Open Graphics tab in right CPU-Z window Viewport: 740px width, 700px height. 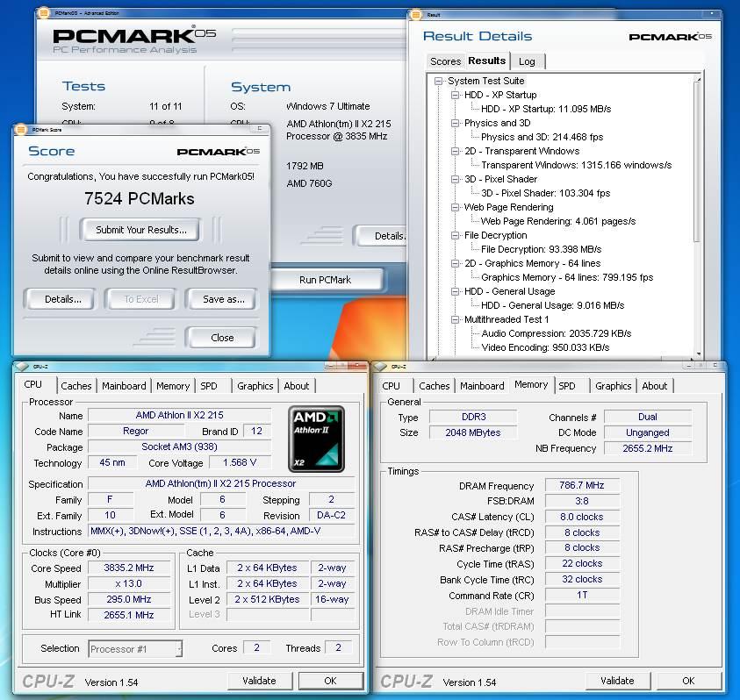613,386
